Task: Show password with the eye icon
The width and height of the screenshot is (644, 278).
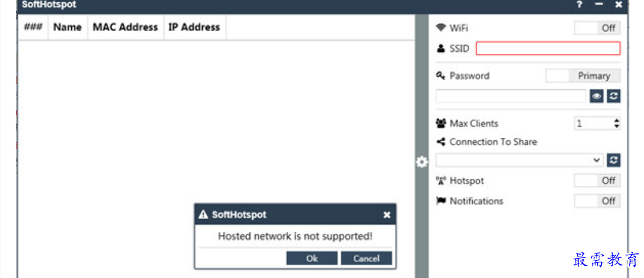Action: (596, 96)
